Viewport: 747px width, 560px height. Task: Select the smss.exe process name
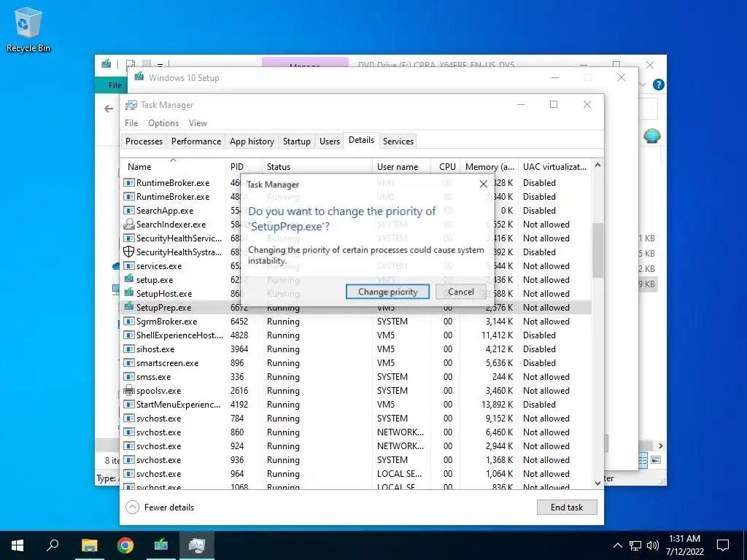(153, 377)
